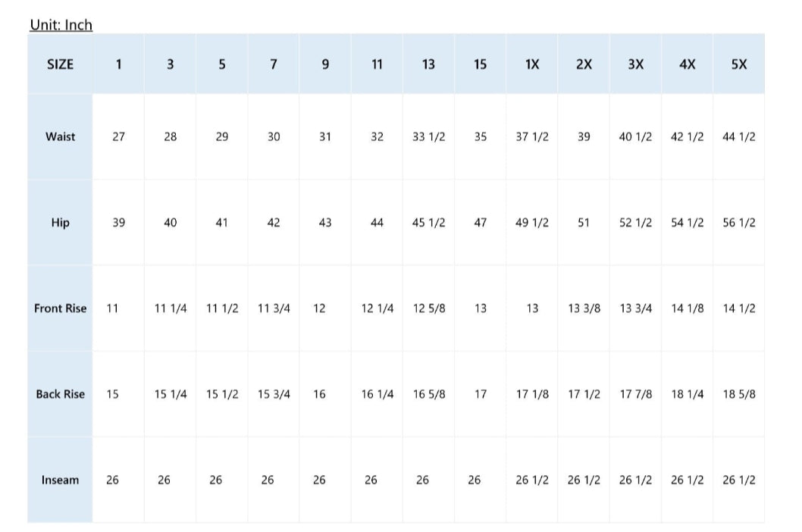Select the waist value for size 1

118,137
